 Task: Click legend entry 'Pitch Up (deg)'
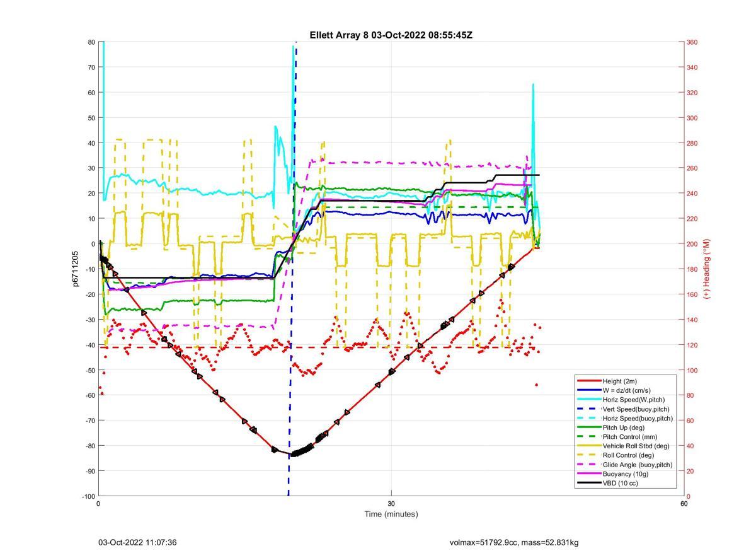[624, 427]
